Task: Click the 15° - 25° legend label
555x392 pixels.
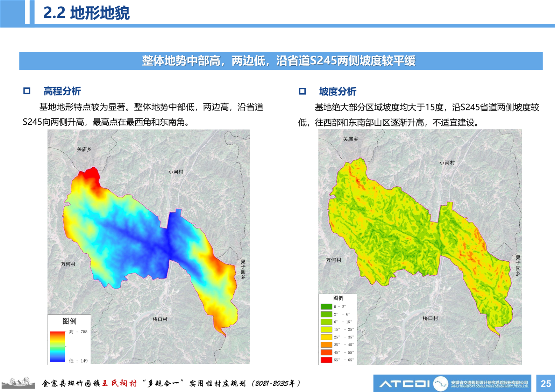Action: pos(344,329)
